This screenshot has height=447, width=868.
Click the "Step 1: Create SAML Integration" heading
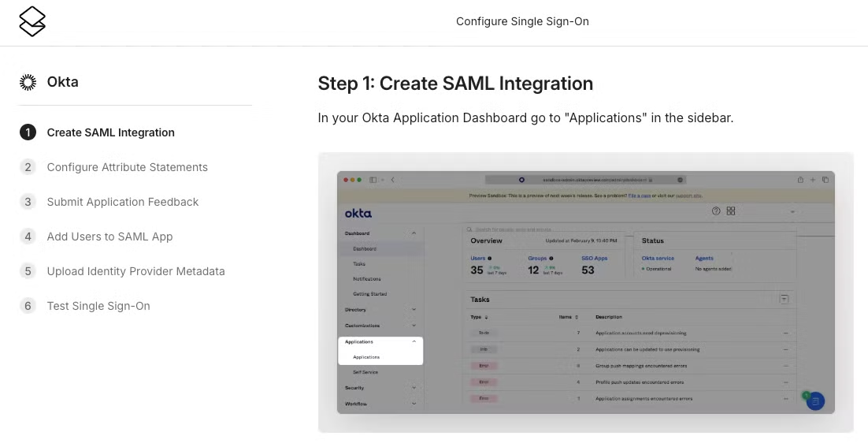tap(455, 84)
